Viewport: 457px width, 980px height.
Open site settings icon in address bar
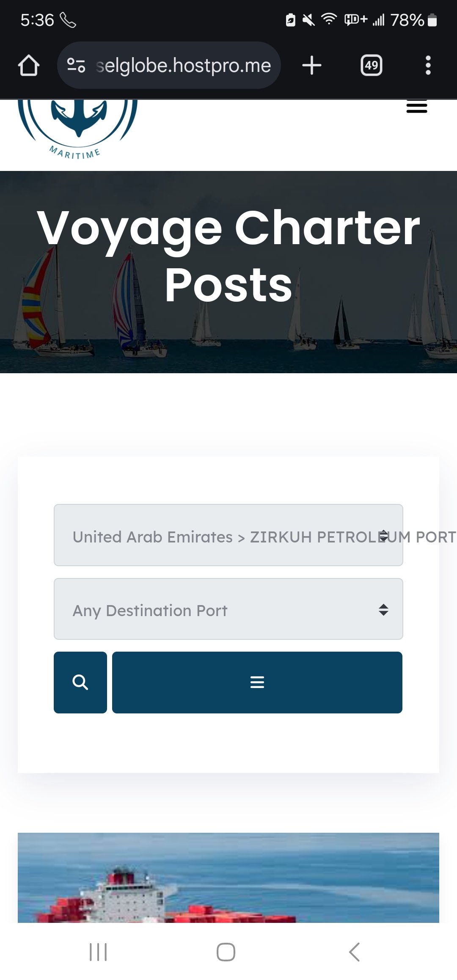(76, 66)
